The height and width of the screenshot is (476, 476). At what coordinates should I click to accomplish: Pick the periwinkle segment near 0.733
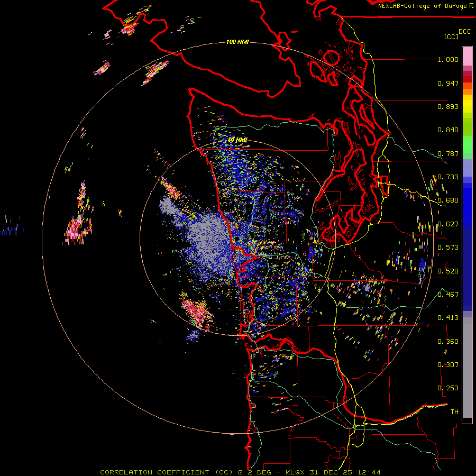467,168
